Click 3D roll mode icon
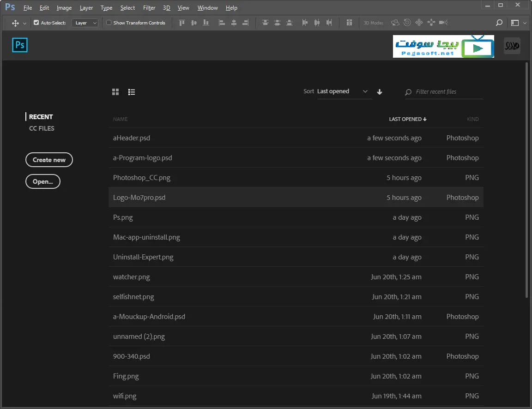The height and width of the screenshot is (409, 532). point(407,23)
